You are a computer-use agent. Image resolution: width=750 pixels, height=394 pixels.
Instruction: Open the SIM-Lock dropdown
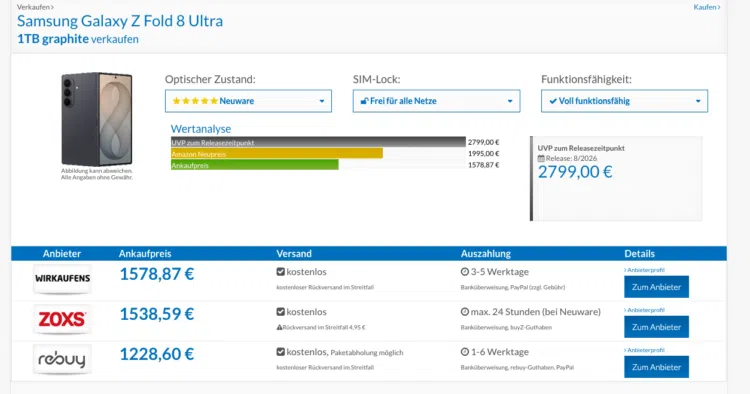pyautogui.click(x=436, y=101)
